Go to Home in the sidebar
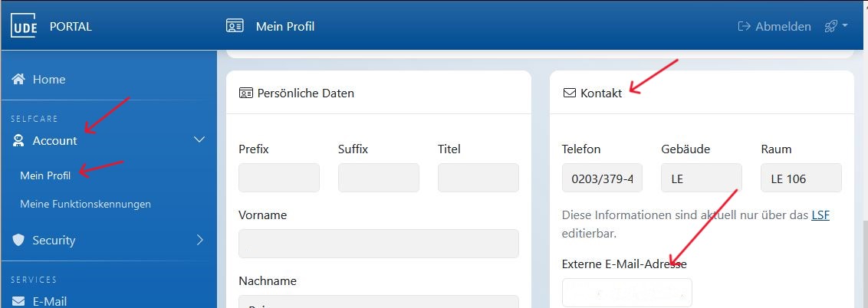 pos(48,79)
